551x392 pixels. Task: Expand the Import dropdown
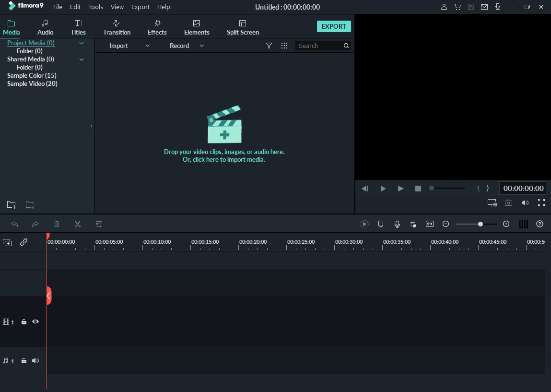tap(147, 46)
